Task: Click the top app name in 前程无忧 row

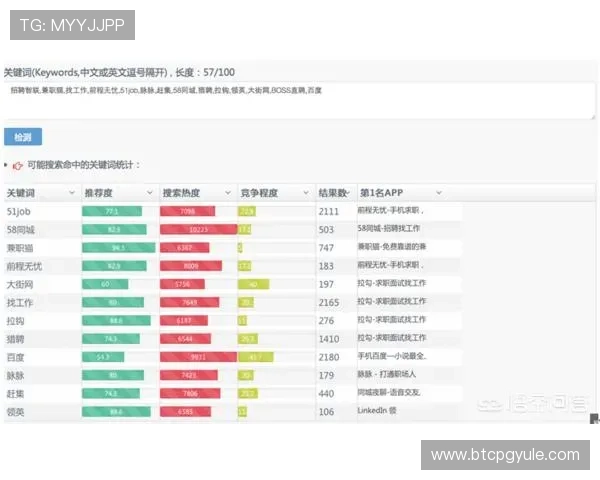Action: [x=390, y=265]
